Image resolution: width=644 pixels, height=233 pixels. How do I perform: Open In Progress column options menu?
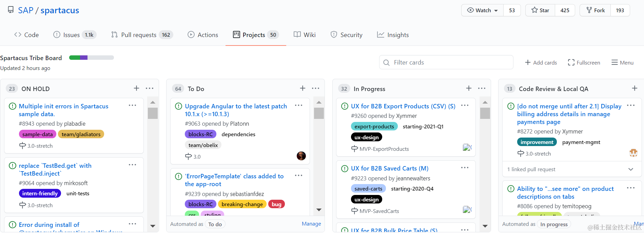click(x=482, y=88)
